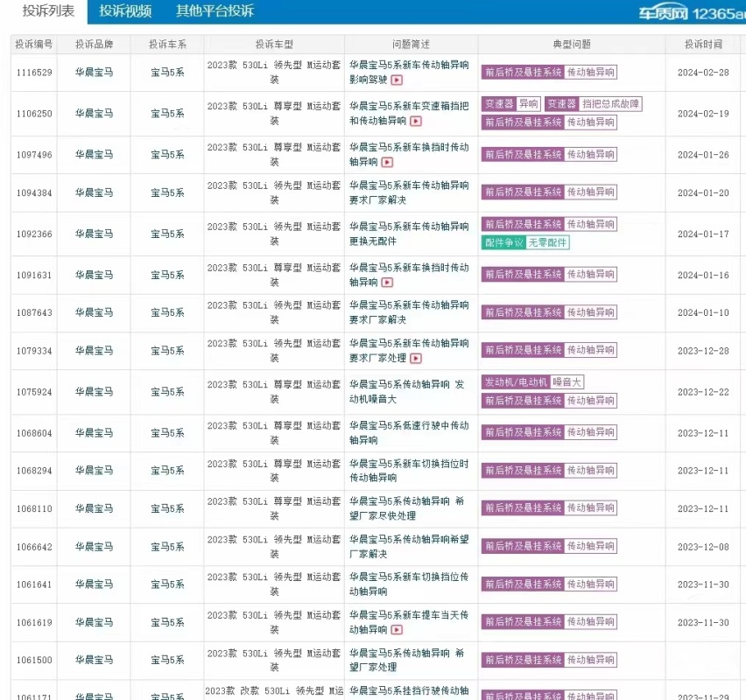Click the 典型问题 column header

(572, 45)
